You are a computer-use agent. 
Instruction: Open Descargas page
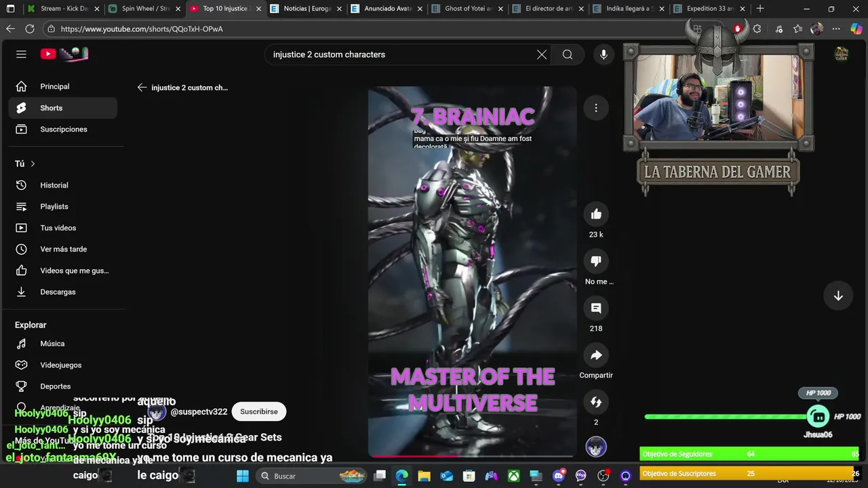[x=63, y=292]
